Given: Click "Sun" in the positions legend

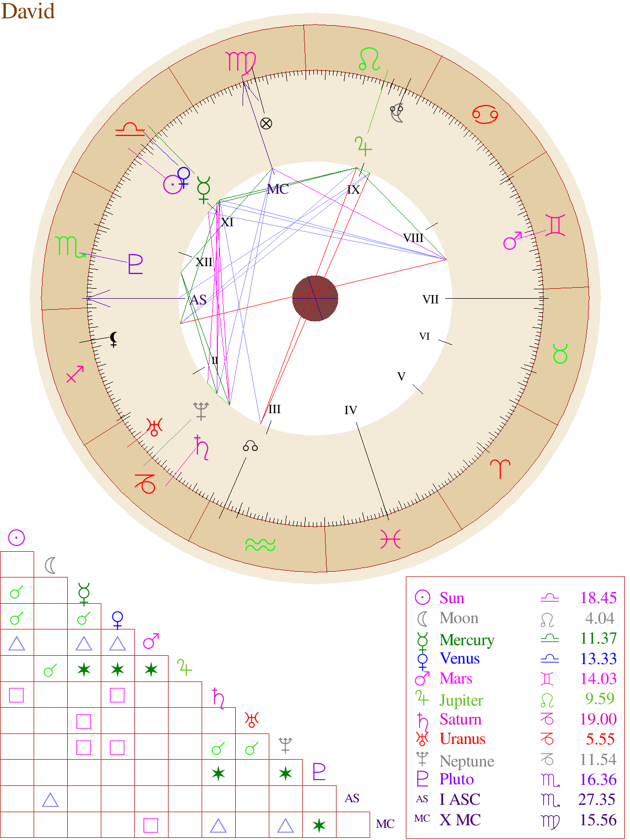Looking at the screenshot, I should (x=452, y=598).
